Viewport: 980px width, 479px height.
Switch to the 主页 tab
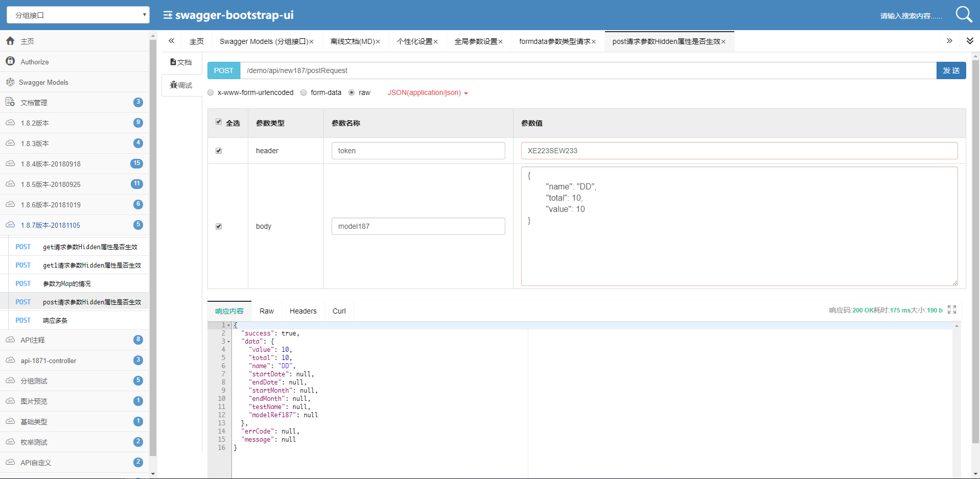pyautogui.click(x=197, y=41)
